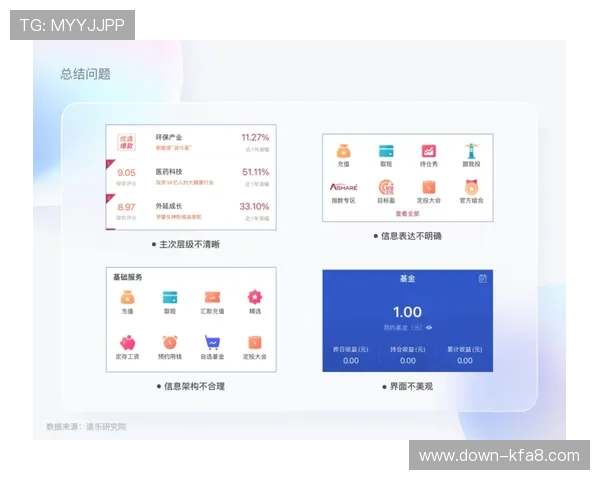
Task: Tap the 取现 card icon beside 持仓秀
Action: [386, 151]
